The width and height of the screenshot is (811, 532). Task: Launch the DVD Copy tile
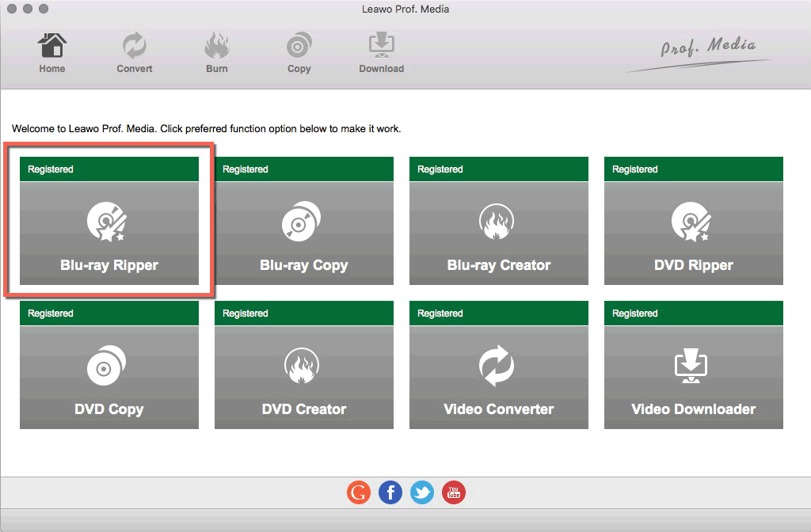[109, 365]
